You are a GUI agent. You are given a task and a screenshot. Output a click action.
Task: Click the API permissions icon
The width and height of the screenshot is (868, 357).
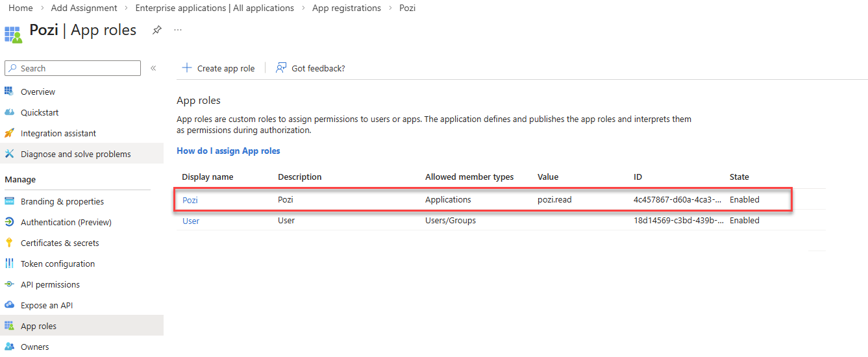pyautogui.click(x=9, y=284)
